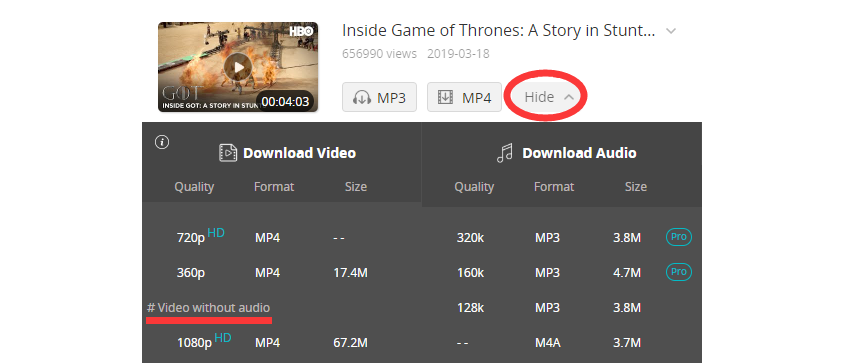
Task: Click the HD badge next to 1080p
Action: point(222,338)
